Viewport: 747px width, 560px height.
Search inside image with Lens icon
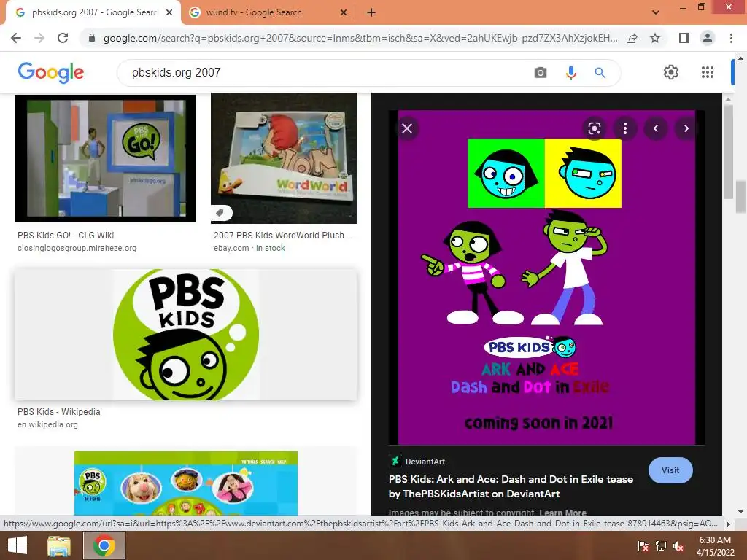pyautogui.click(x=594, y=128)
